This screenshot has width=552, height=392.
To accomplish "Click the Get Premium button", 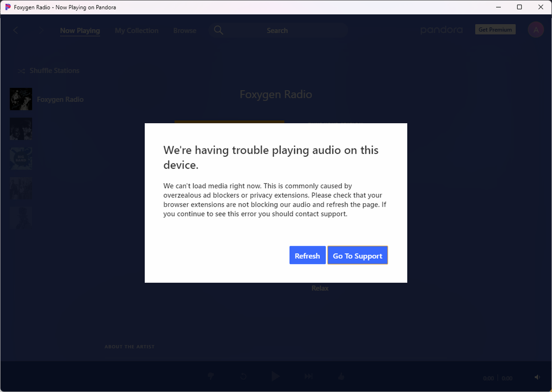I will point(495,30).
